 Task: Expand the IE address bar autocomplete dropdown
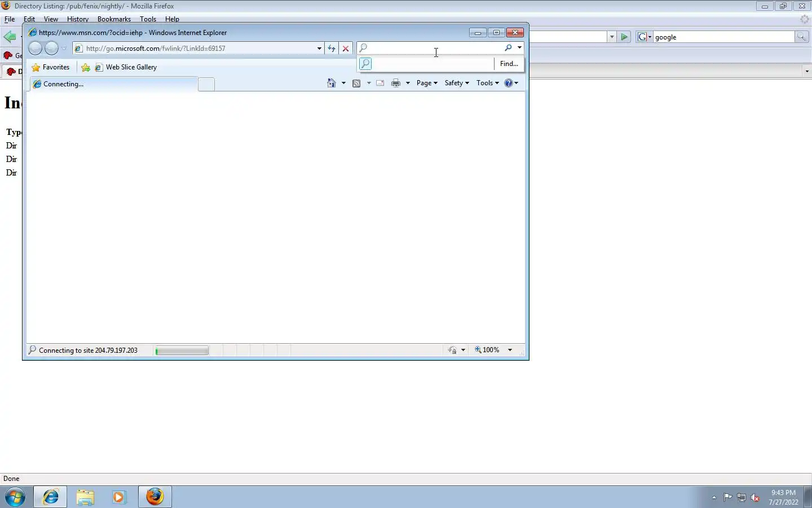(319, 49)
